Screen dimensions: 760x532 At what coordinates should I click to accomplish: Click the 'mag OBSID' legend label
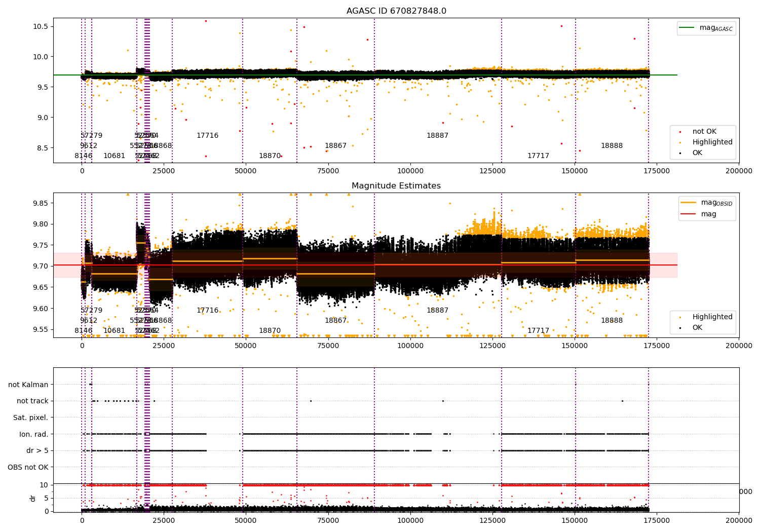click(716, 203)
